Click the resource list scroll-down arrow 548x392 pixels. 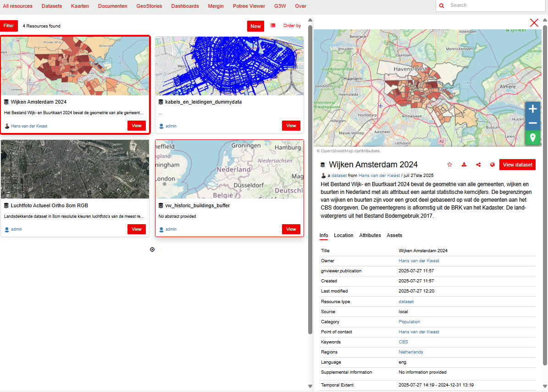tap(310, 386)
